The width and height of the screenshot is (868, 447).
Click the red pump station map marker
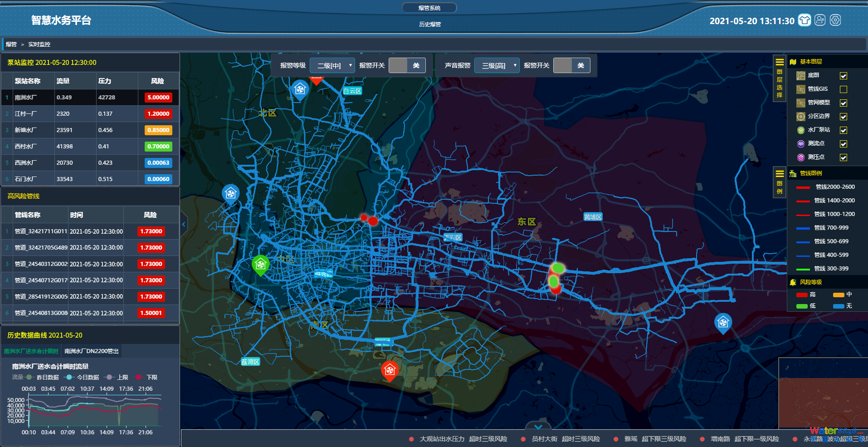(390, 370)
